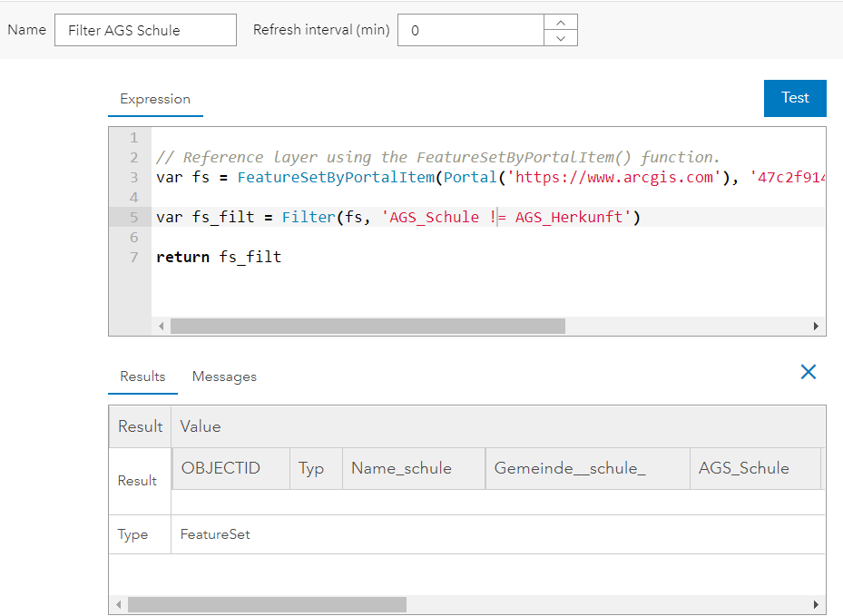Click the Name input field
Image resolution: width=843 pixels, height=616 pixels.
(145, 30)
